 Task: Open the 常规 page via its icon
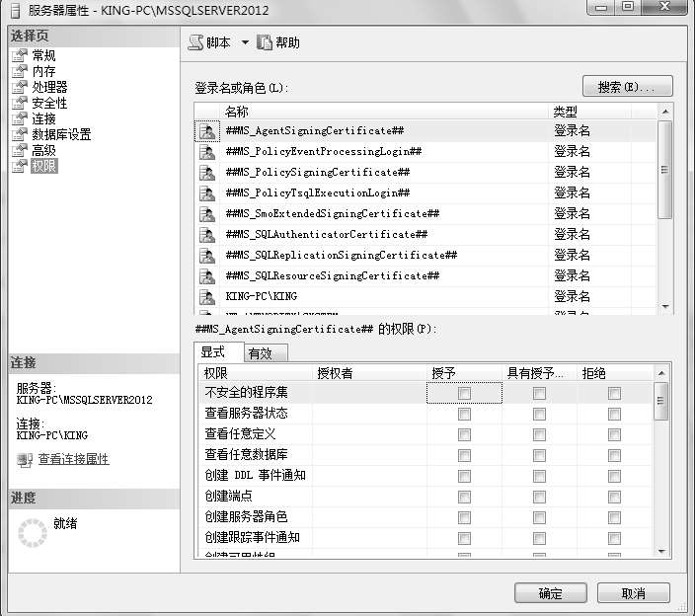coord(19,55)
